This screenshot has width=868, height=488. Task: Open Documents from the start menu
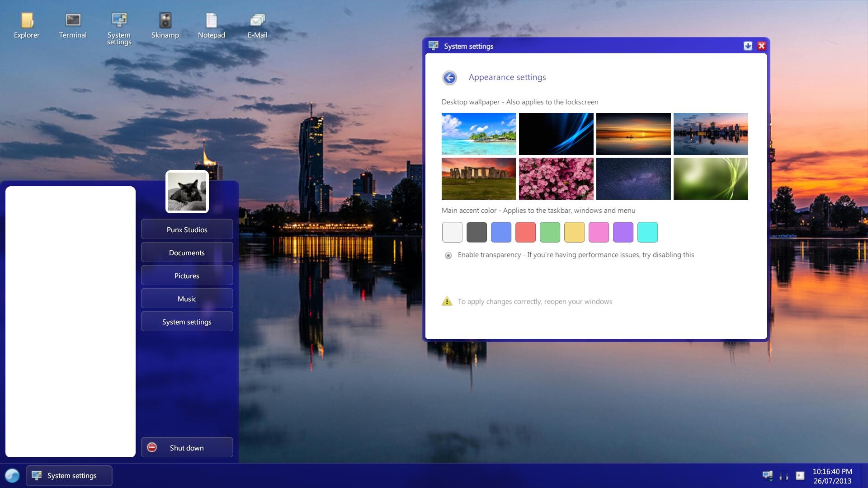[187, 253]
